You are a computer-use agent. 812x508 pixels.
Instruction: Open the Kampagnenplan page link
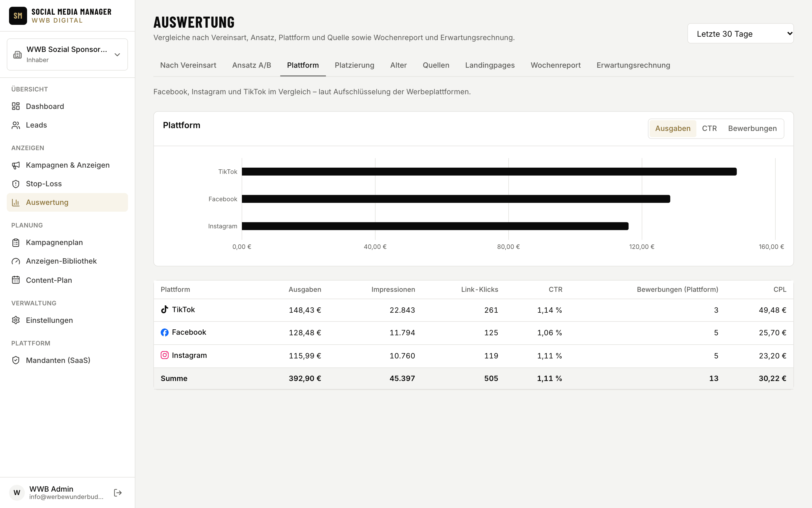point(67,242)
